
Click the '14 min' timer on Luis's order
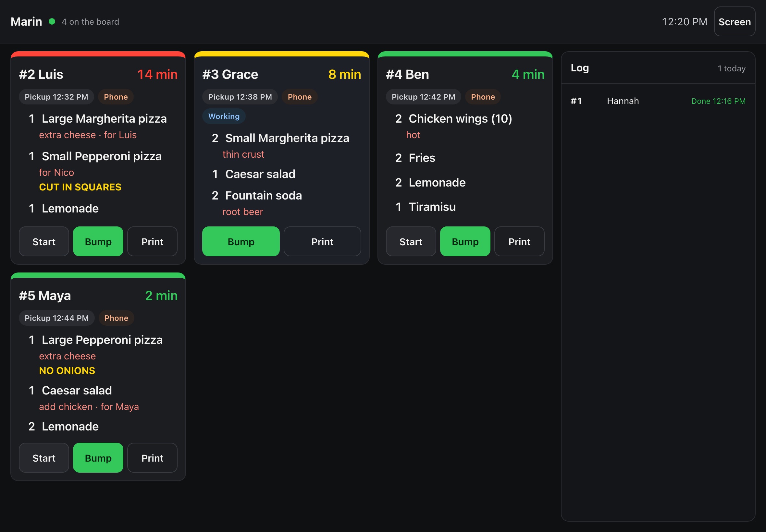point(157,74)
